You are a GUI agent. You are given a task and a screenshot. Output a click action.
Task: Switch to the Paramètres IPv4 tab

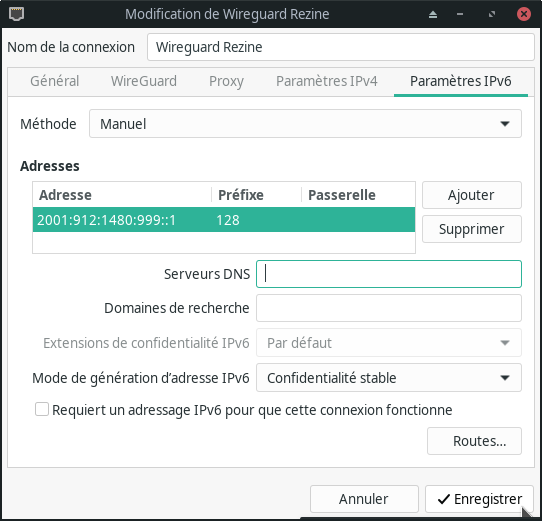pyautogui.click(x=327, y=81)
